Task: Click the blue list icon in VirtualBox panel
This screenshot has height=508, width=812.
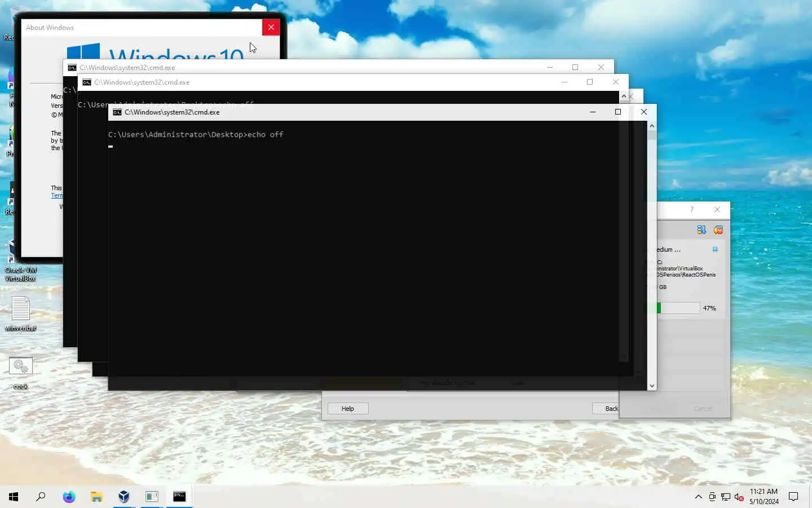Action: [x=701, y=230]
